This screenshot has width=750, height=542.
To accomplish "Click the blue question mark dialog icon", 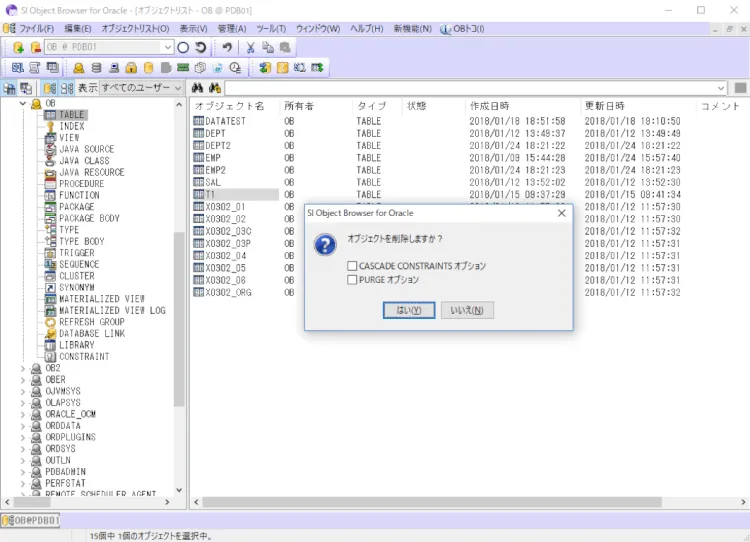I will click(x=325, y=245).
